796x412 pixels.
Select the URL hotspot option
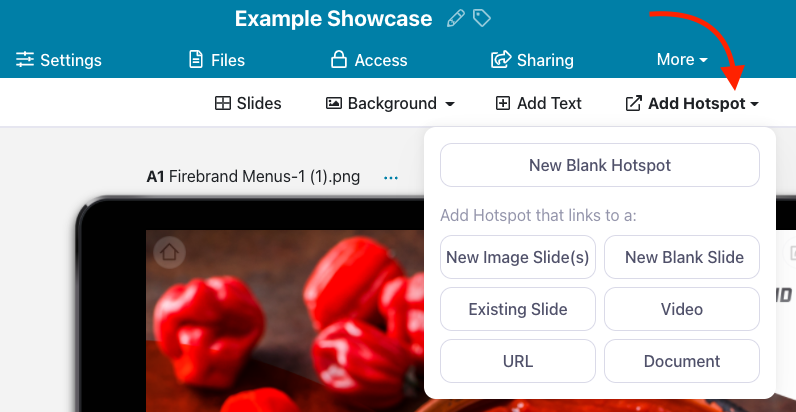coord(518,361)
